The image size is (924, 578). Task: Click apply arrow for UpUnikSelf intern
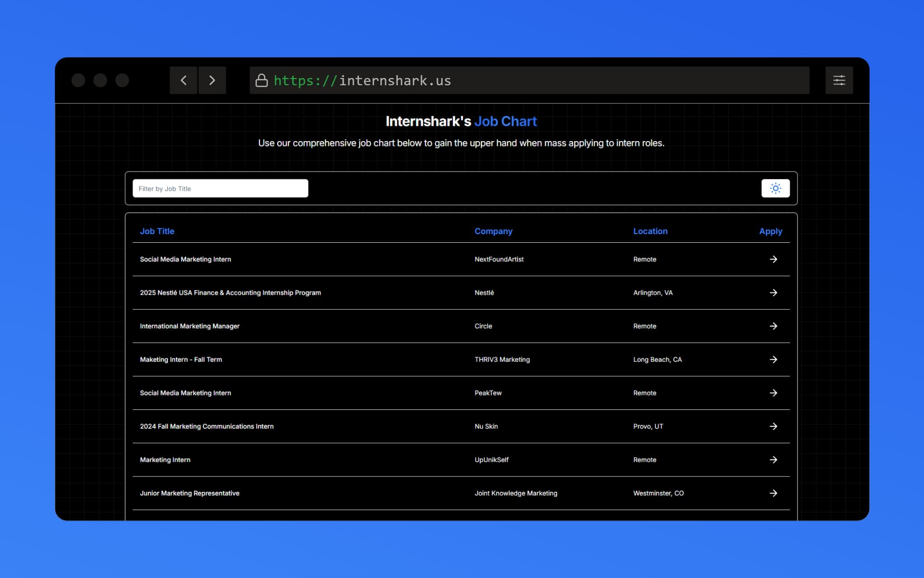click(773, 460)
